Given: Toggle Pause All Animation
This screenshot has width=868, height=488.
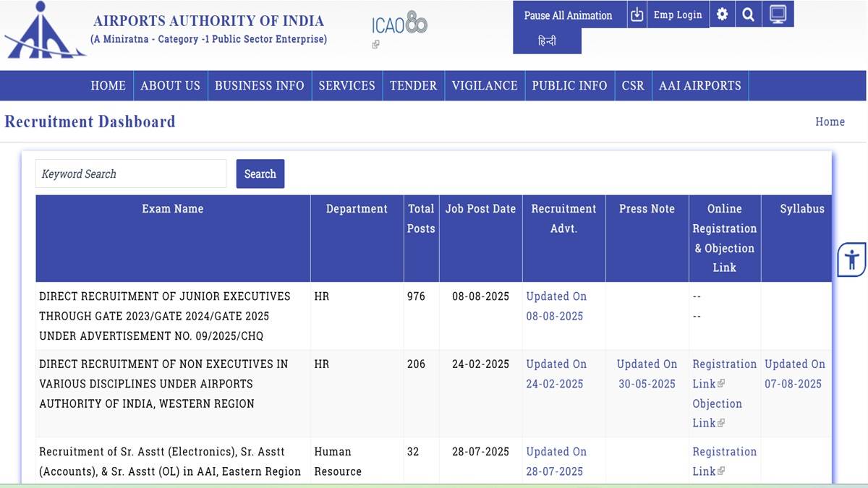Looking at the screenshot, I should [568, 15].
